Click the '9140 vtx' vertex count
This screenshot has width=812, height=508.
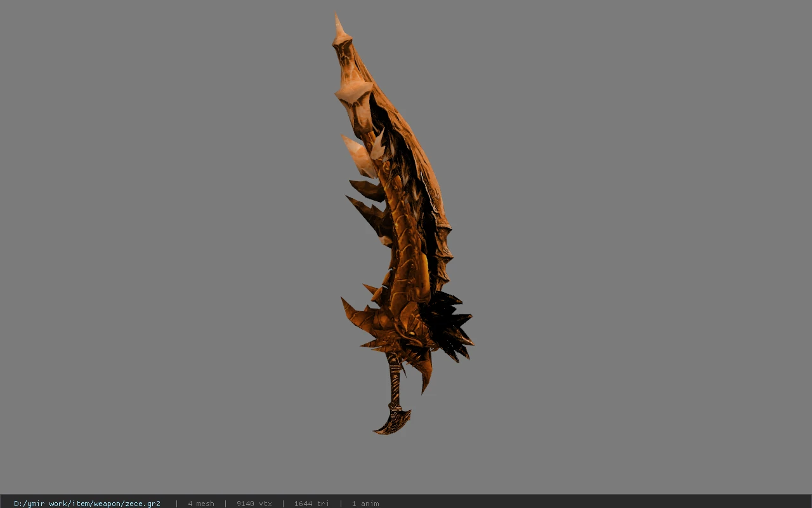click(x=254, y=504)
